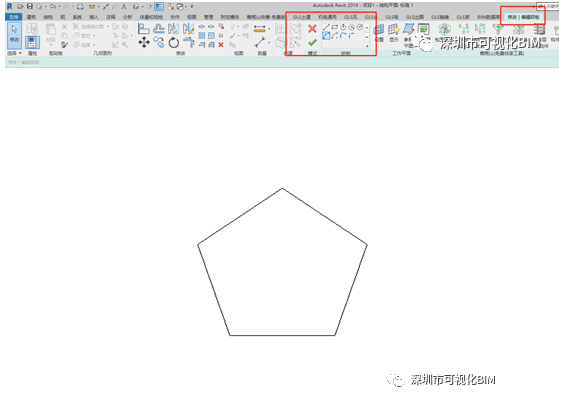The image size is (562, 397).
Task: Click the Aligned Dimension tool in Measure panel
Action: pyautogui.click(x=259, y=29)
